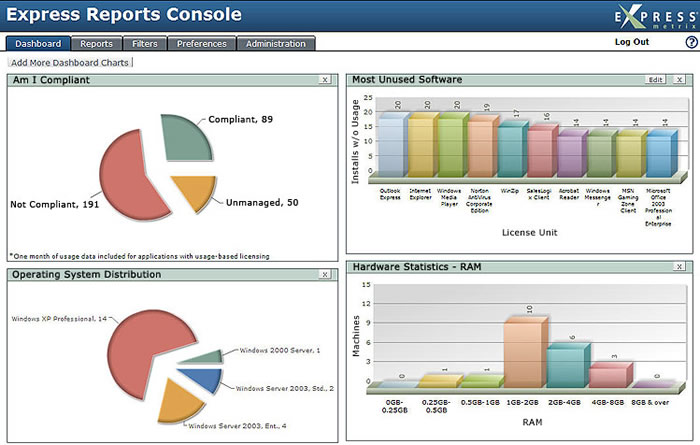
Task: Select the green Compliant pie slice
Action: (183, 136)
